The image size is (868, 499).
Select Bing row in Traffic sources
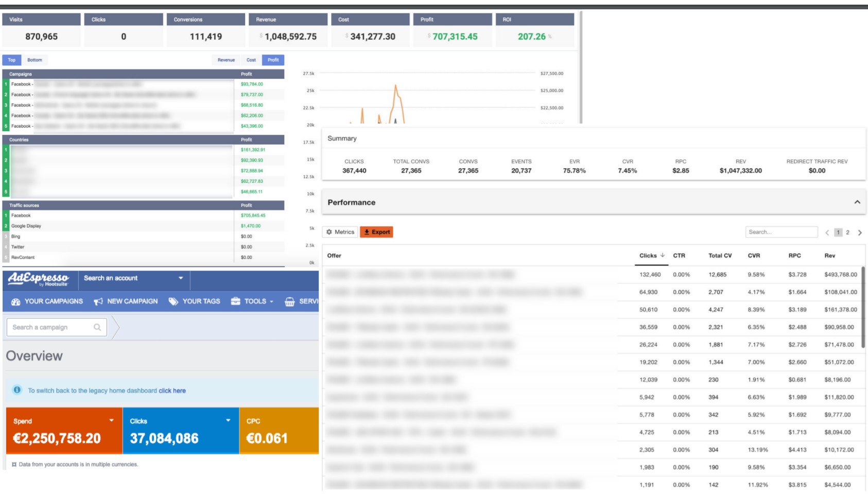click(144, 237)
